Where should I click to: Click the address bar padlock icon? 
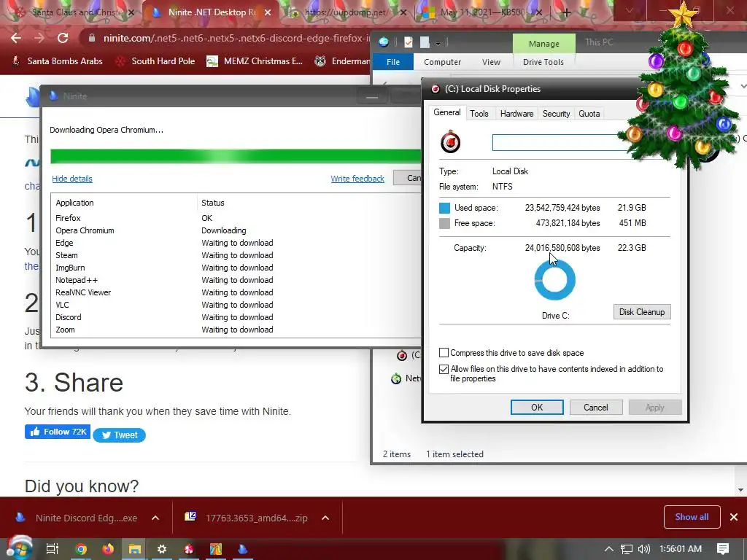(91, 38)
